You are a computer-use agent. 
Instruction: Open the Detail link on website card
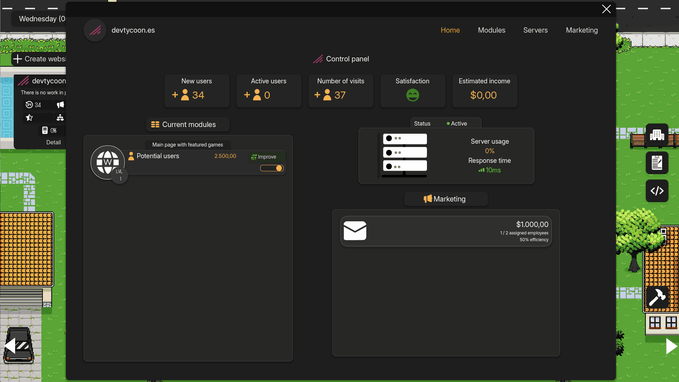[53, 142]
